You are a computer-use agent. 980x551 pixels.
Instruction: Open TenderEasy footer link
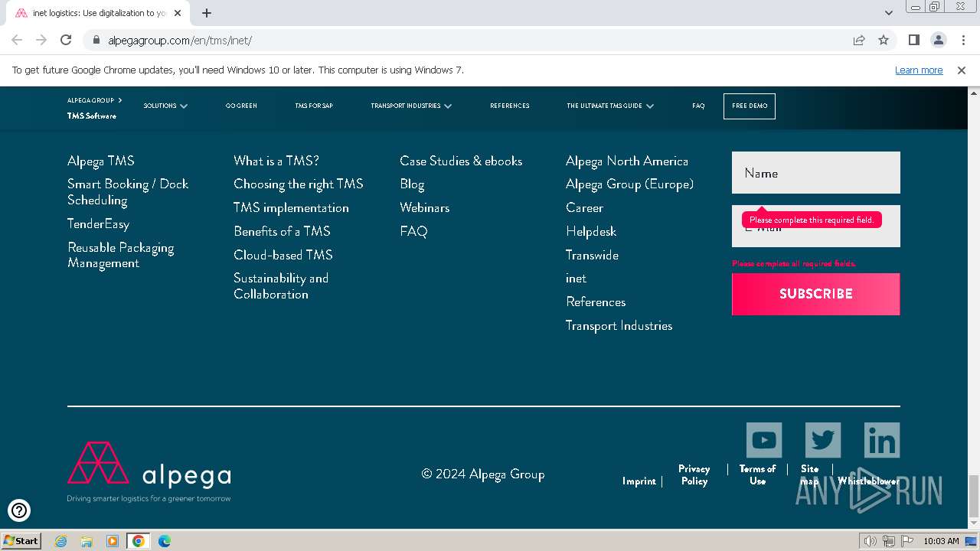click(98, 223)
